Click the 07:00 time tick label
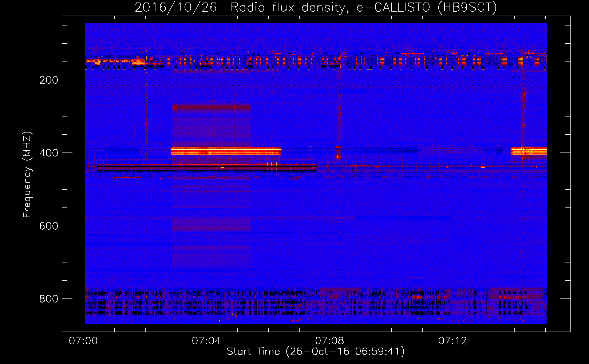The width and height of the screenshot is (589, 364). 83,341
